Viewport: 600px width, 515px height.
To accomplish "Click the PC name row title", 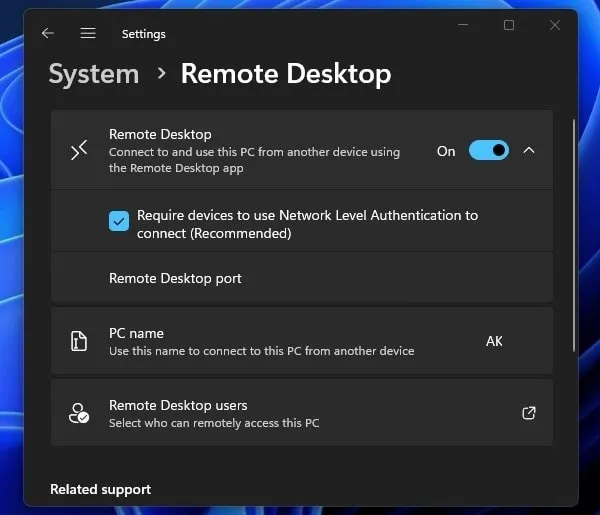I will pos(136,333).
